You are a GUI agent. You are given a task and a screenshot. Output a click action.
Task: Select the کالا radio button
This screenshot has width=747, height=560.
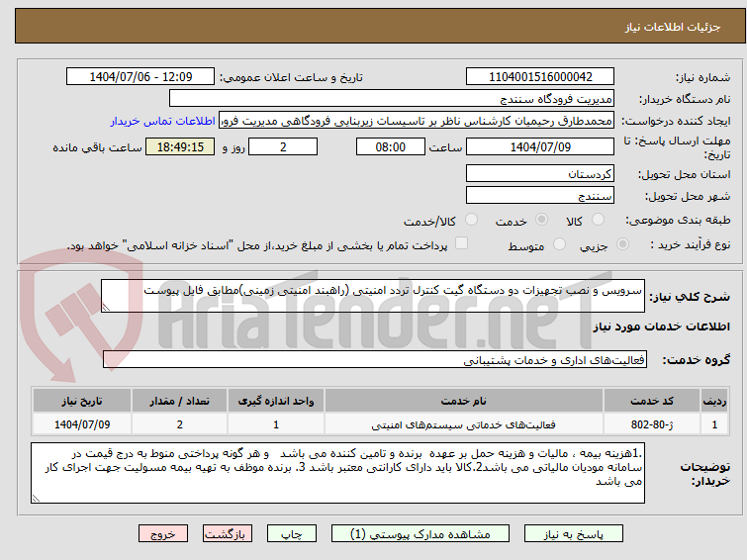[598, 220]
